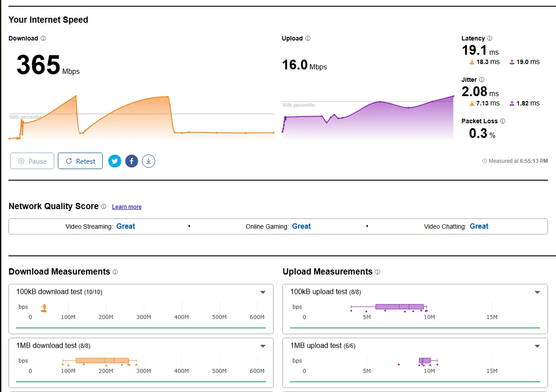Click the Your Internet Speed heading
Image resolution: width=556 pixels, height=392 pixels.
[48, 20]
